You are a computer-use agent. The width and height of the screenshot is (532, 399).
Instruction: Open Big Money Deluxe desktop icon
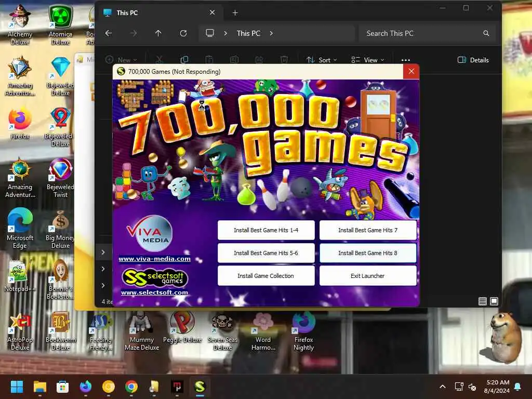[60, 229]
